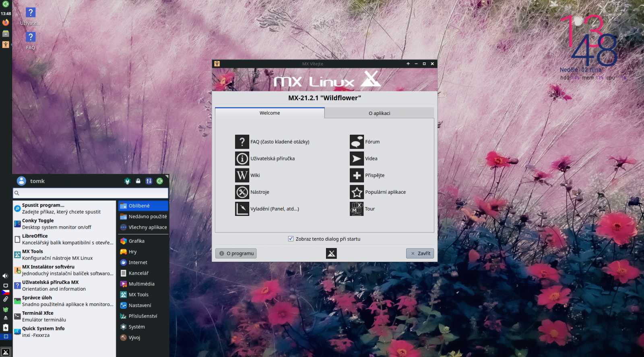Select Oblíbené category in the menu

coord(143,206)
